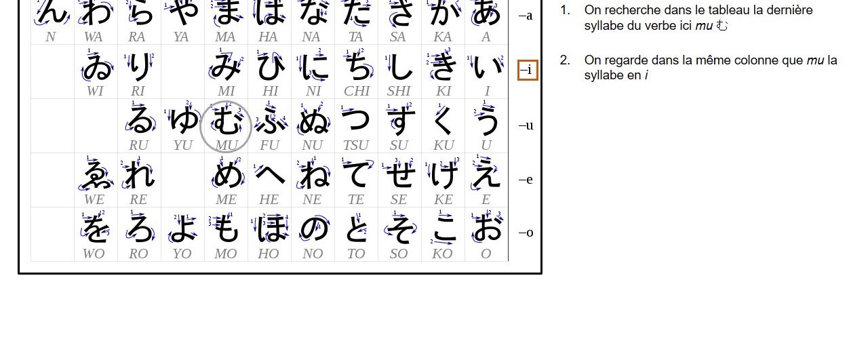868x339 pixels.
Task: Select the –e row label
Action: pyautogui.click(x=526, y=180)
